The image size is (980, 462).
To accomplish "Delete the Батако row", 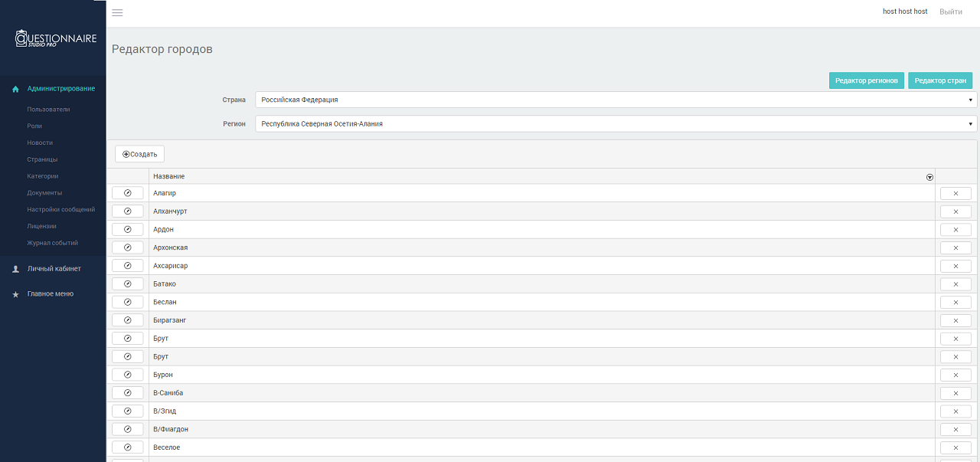I will [x=955, y=284].
